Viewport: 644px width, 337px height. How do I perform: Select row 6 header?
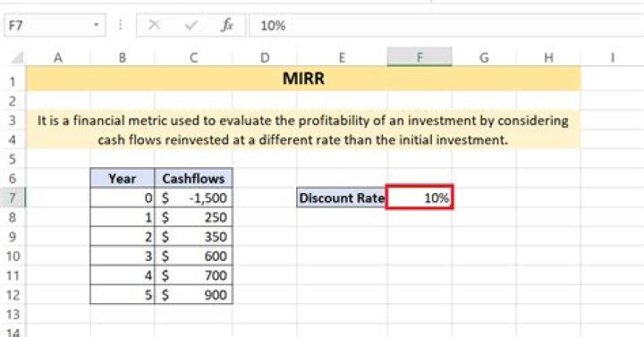(13, 178)
